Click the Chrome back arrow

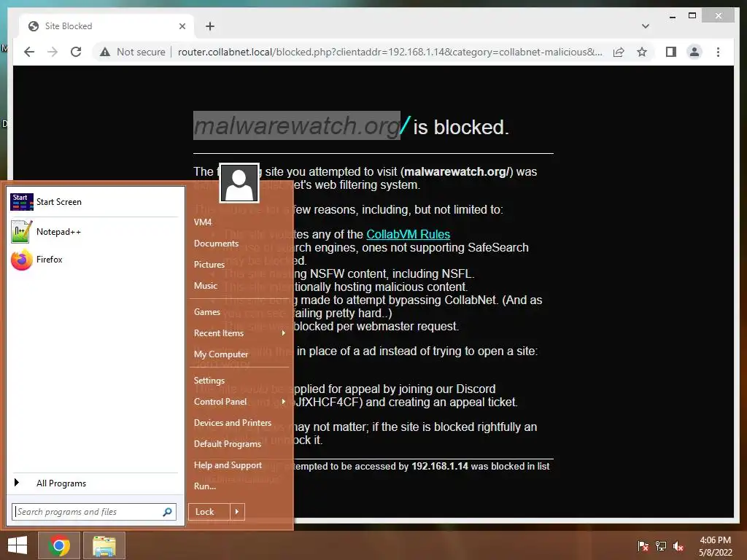pyautogui.click(x=29, y=52)
